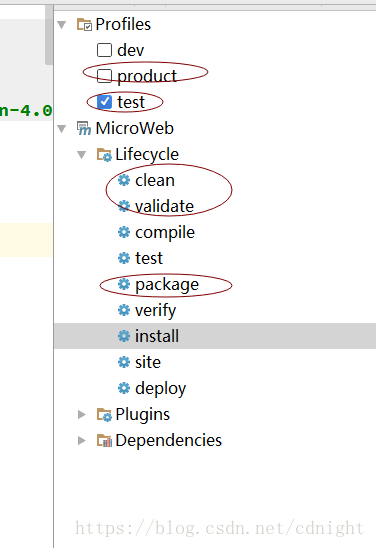Viewport: 376px width, 548px height.
Task: Click the editor's vertical scrollbar thumb
Action: 49,35
